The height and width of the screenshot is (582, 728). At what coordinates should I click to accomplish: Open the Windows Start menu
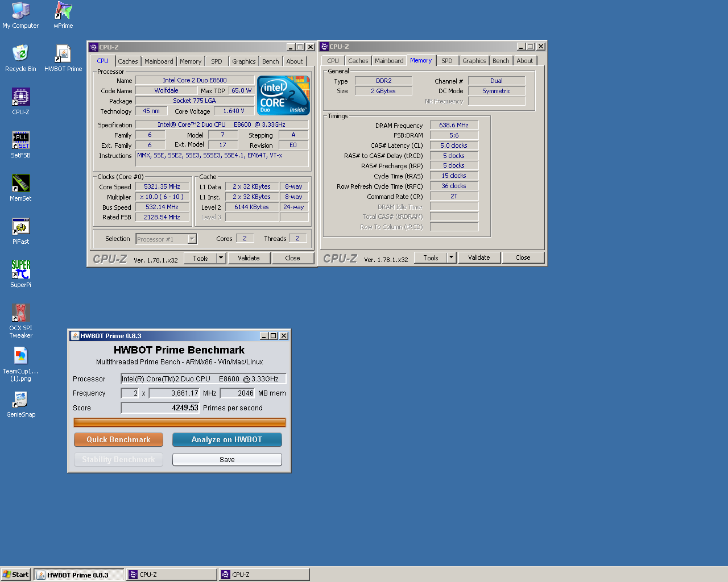pos(15,575)
